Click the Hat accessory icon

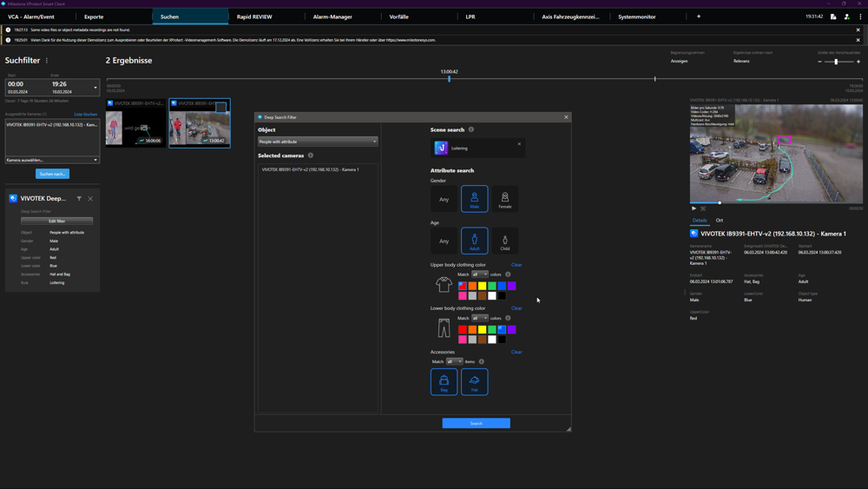pyautogui.click(x=474, y=381)
